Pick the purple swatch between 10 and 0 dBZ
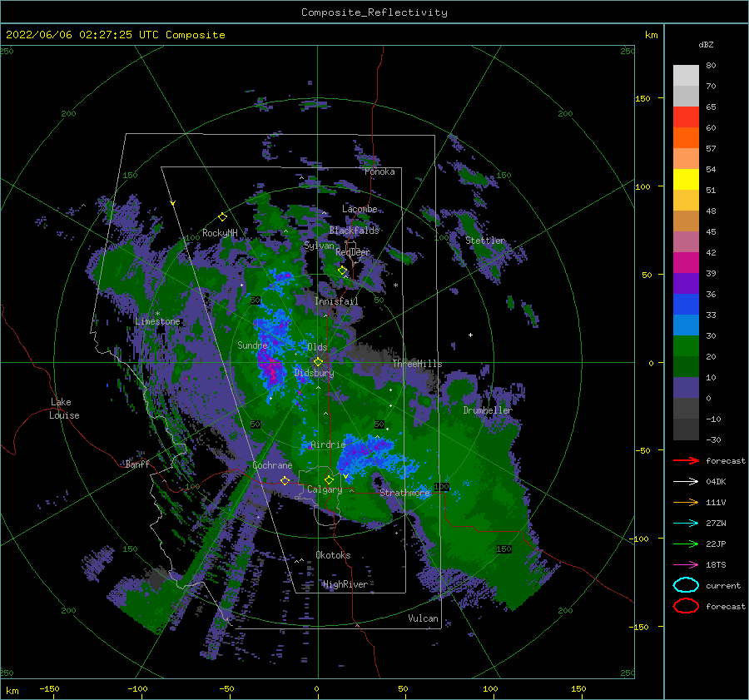The height and width of the screenshot is (700, 749). 686,388
